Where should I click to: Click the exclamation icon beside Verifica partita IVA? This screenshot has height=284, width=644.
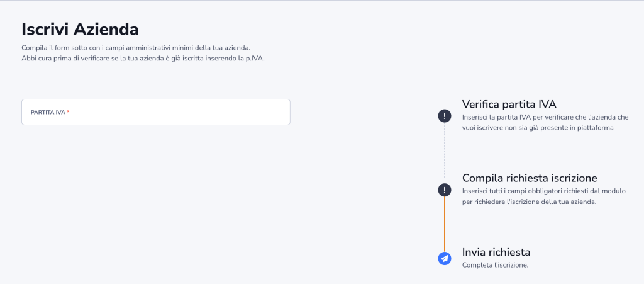[445, 115]
